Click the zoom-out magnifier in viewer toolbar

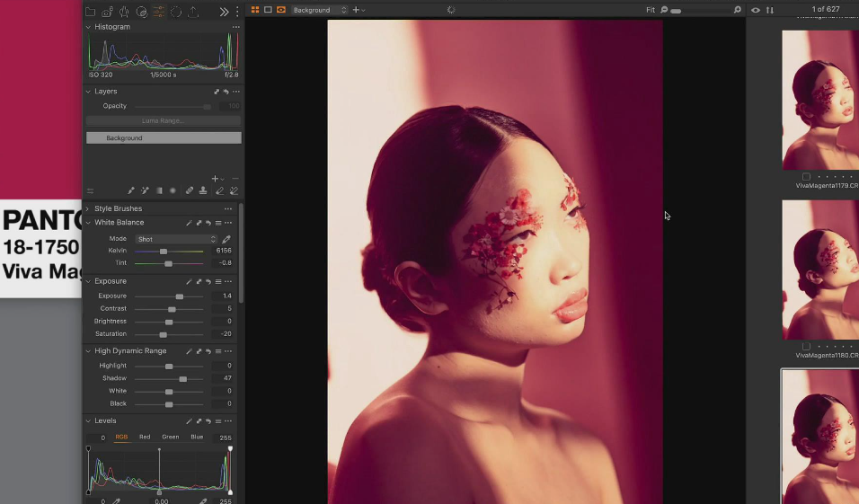[x=664, y=10]
